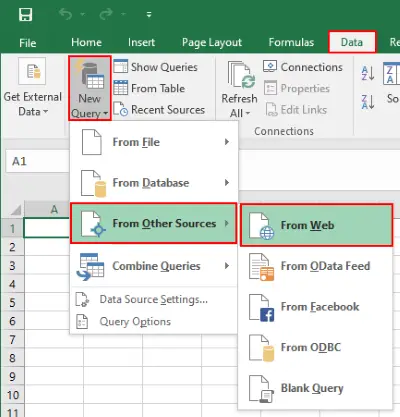400x417 pixels.
Task: Choose From Table command
Action: pos(158,88)
